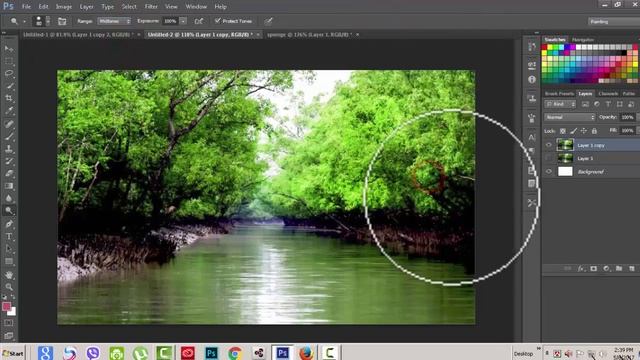Select the Hand tool
This screenshot has width=640, height=360.
[9, 275]
